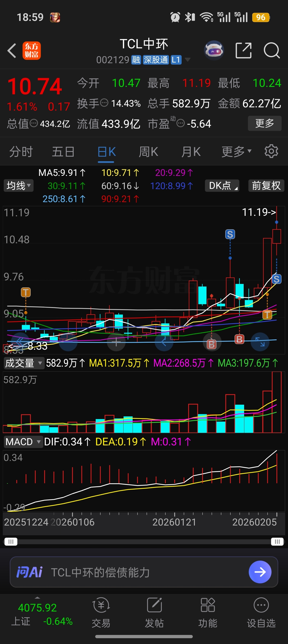
Task: Switch to 五日 tab
Action: pos(63,151)
